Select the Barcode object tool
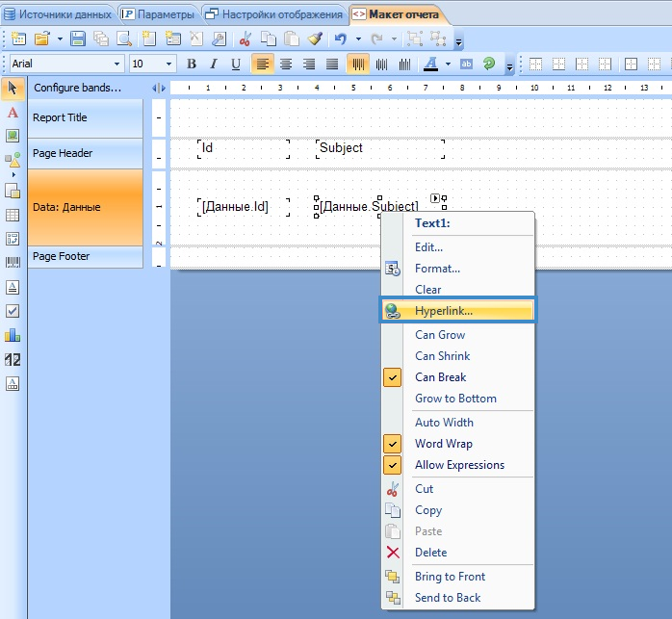This screenshot has width=672, height=619. click(13, 262)
